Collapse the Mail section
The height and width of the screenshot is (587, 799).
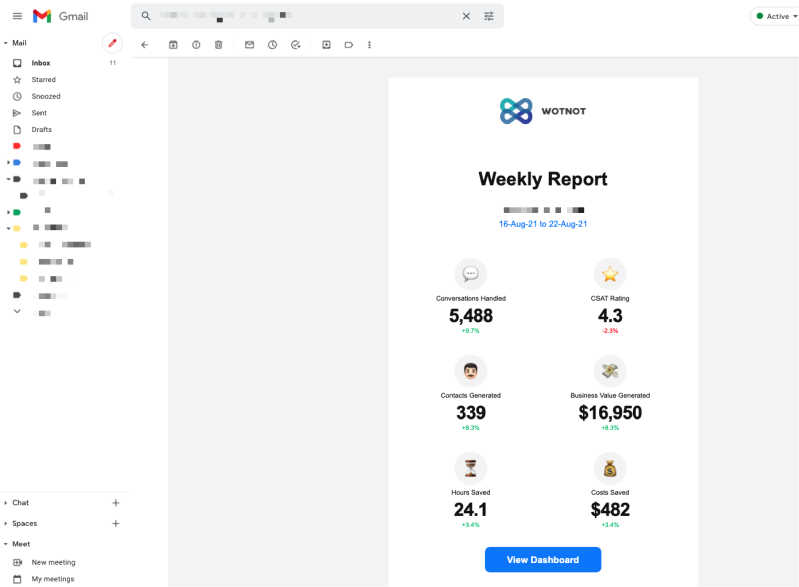(6, 43)
